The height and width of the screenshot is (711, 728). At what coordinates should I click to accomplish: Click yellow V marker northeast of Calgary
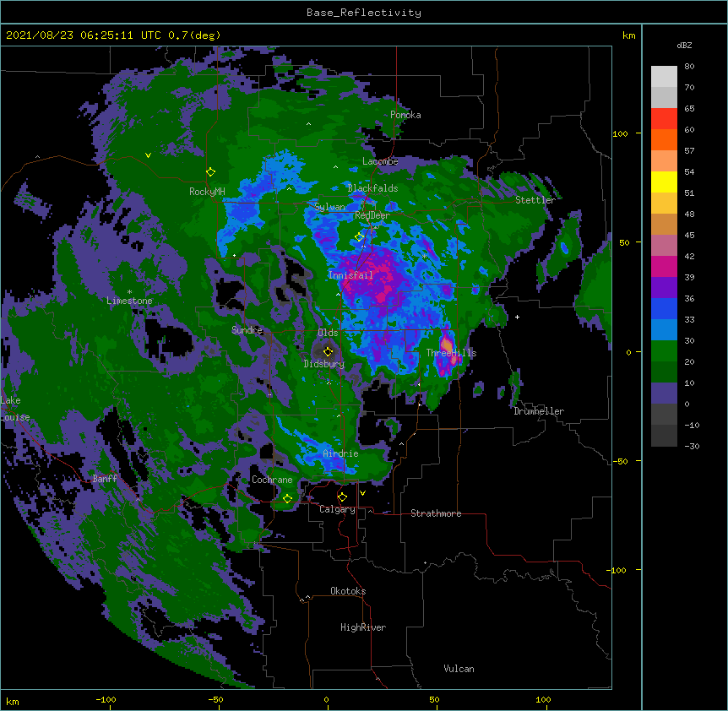click(362, 493)
